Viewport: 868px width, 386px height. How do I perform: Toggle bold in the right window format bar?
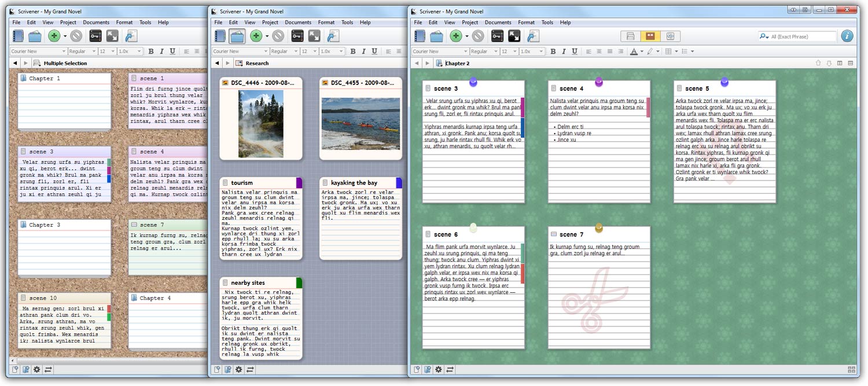click(553, 52)
